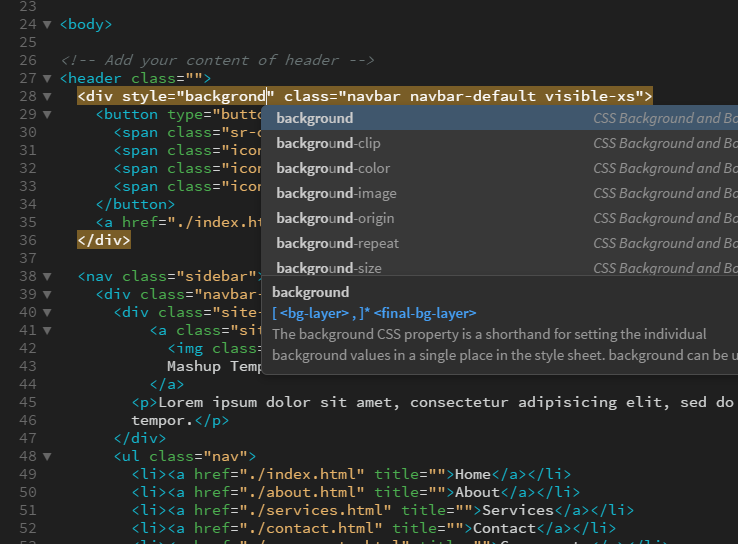
Task: Fold the ul nav list on line 48
Action: tap(47, 457)
